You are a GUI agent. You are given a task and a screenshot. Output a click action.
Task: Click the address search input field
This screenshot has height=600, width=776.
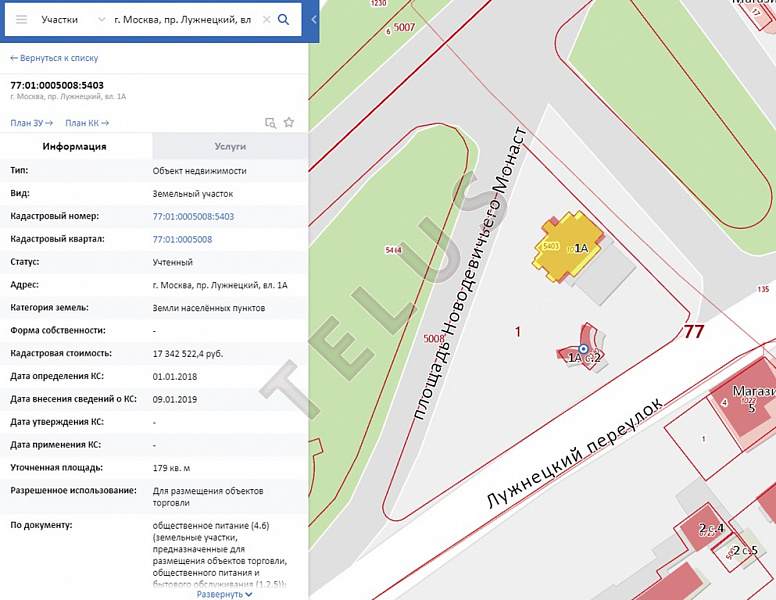click(183, 20)
